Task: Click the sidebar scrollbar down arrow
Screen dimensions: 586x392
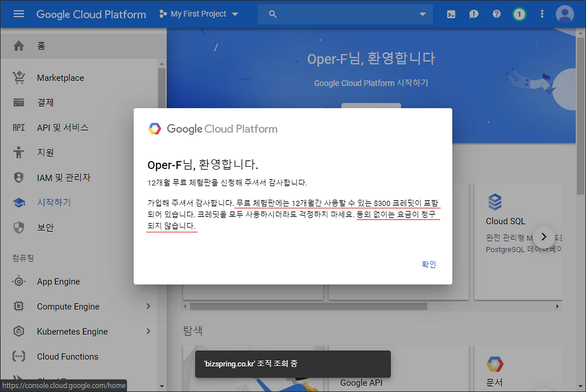Action: (162, 386)
